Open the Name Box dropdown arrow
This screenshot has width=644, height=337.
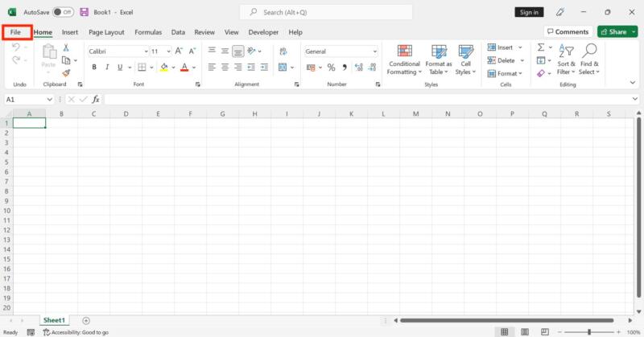50,99
